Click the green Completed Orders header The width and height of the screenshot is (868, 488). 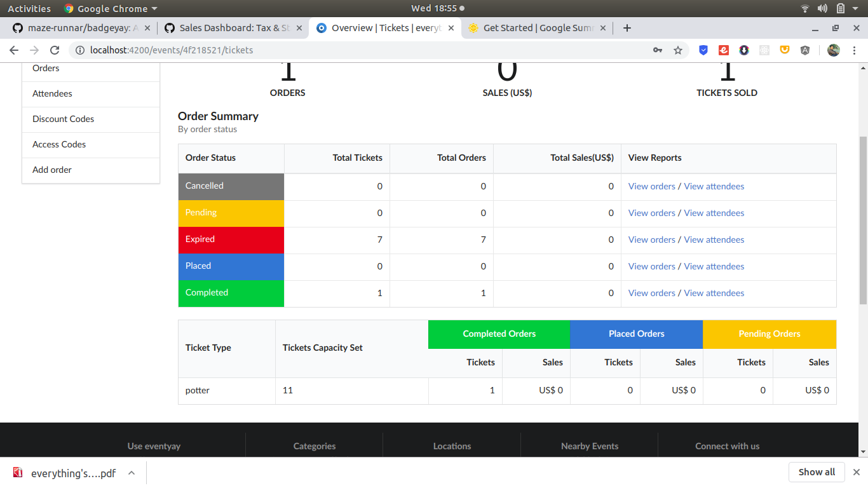pos(499,334)
